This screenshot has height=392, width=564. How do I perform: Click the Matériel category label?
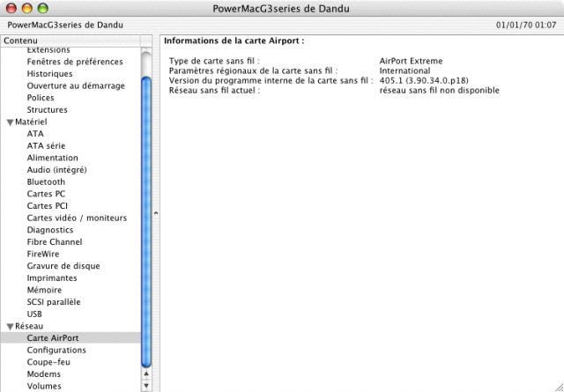pos(31,122)
